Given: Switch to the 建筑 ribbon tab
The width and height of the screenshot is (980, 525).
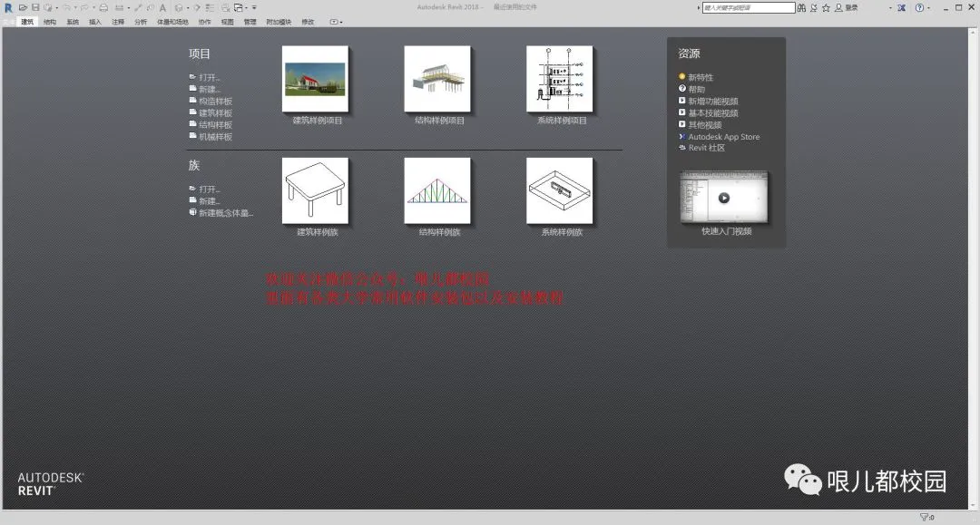Looking at the screenshot, I should pos(27,22).
